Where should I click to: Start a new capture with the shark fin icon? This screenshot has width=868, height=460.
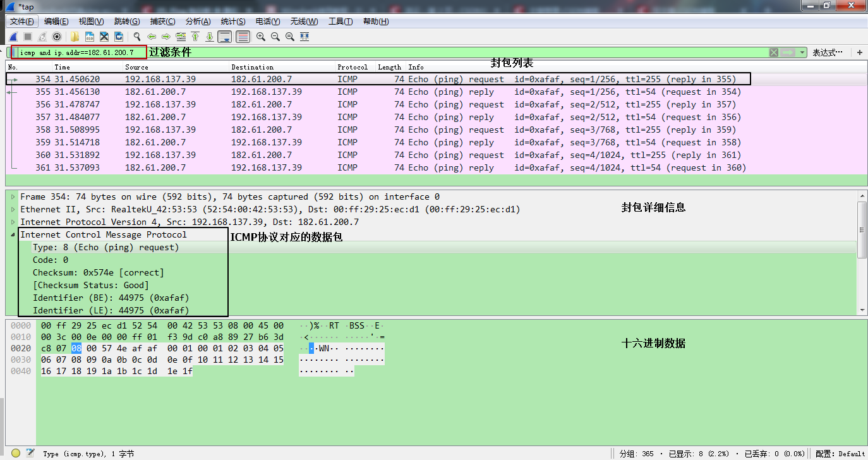[x=13, y=36]
